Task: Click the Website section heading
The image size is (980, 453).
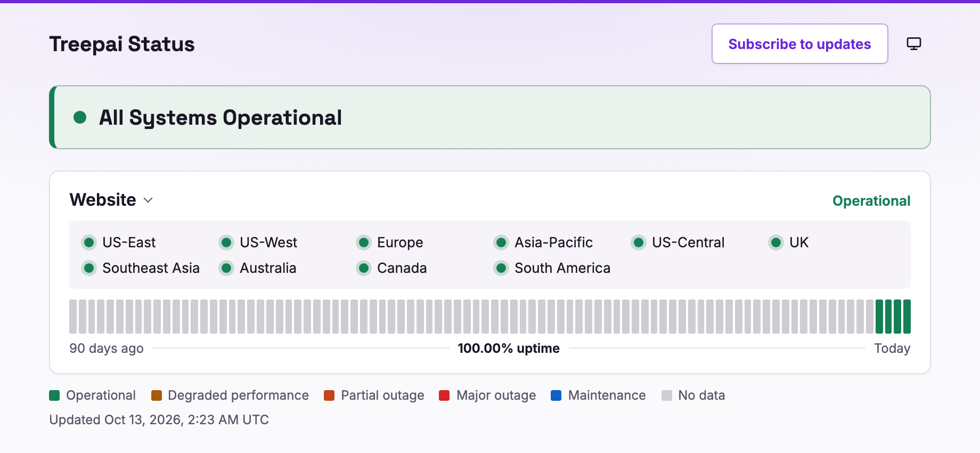Action: click(x=103, y=200)
